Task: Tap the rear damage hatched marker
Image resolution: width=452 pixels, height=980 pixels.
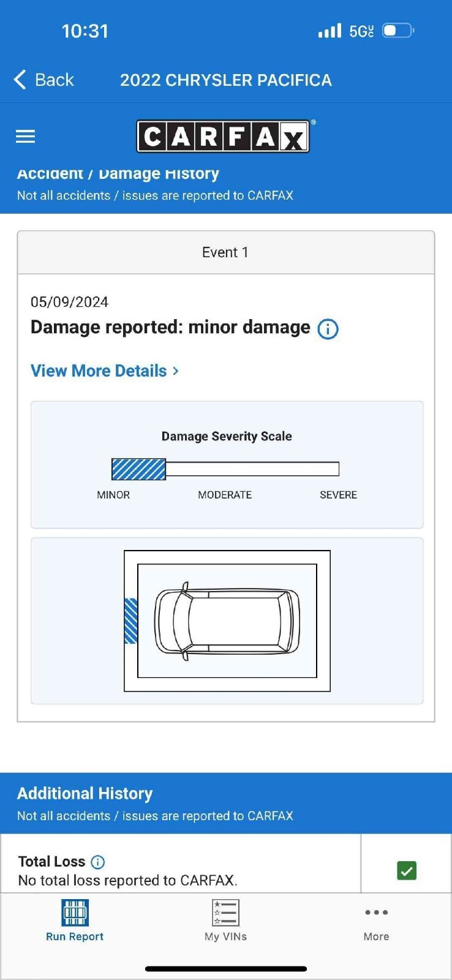Action: [130, 621]
